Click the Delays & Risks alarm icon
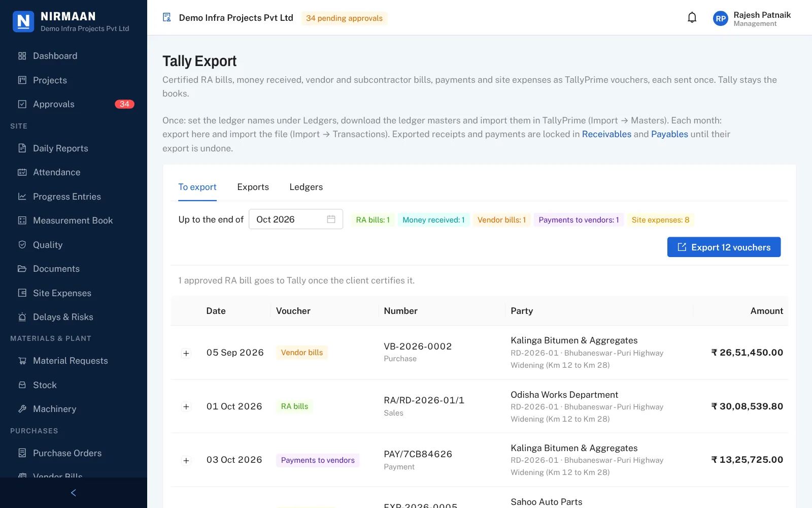This screenshot has height=508, width=812. (x=22, y=317)
